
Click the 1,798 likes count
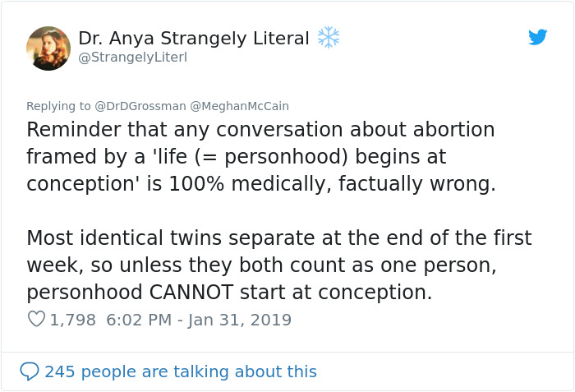[x=73, y=320]
